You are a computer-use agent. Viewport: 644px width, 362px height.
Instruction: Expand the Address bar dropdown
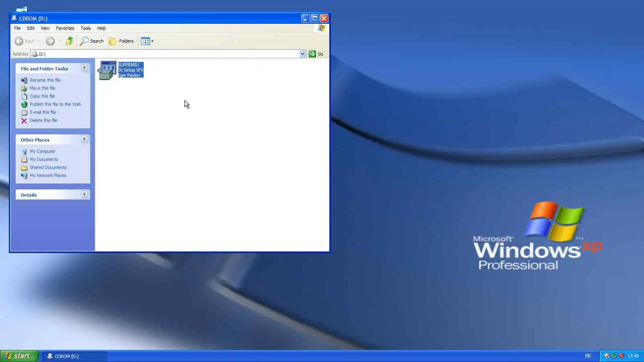pyautogui.click(x=302, y=54)
